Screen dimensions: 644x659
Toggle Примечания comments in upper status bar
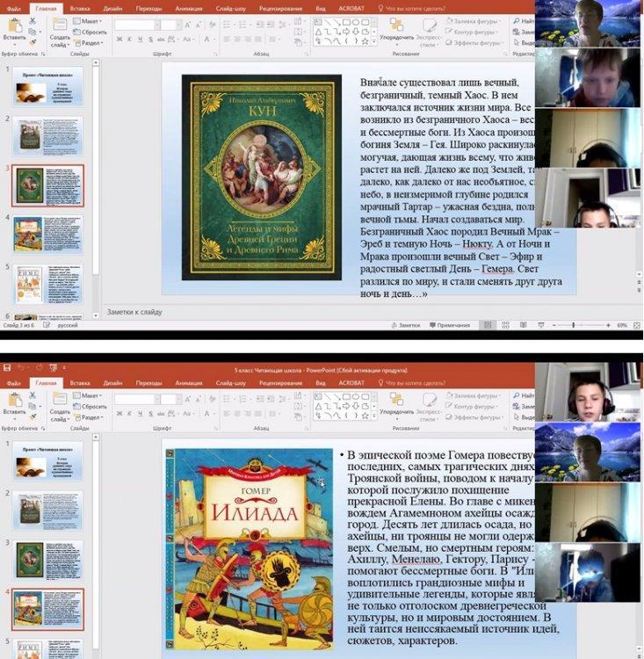(449, 325)
